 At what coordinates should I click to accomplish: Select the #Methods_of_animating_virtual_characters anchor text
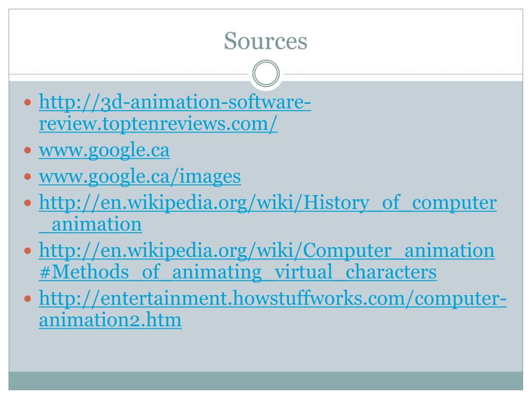click(238, 272)
